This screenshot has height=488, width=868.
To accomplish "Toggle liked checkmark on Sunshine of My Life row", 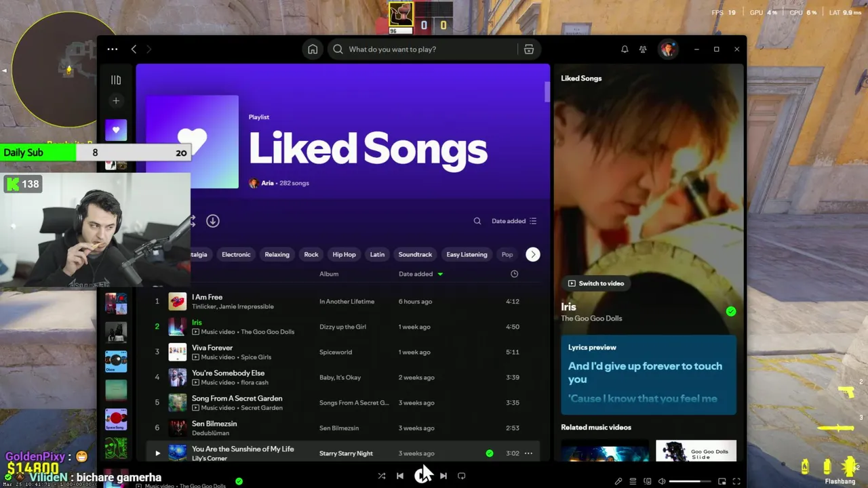I will [490, 453].
